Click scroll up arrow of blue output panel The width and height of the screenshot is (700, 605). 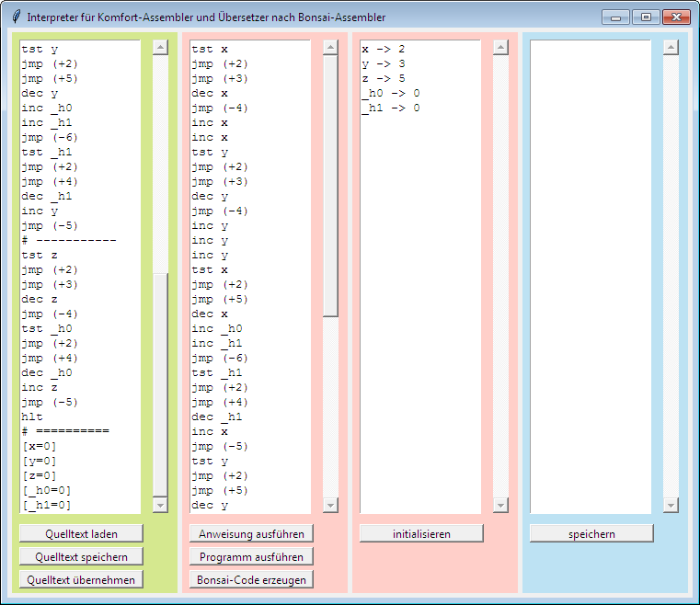point(671,48)
